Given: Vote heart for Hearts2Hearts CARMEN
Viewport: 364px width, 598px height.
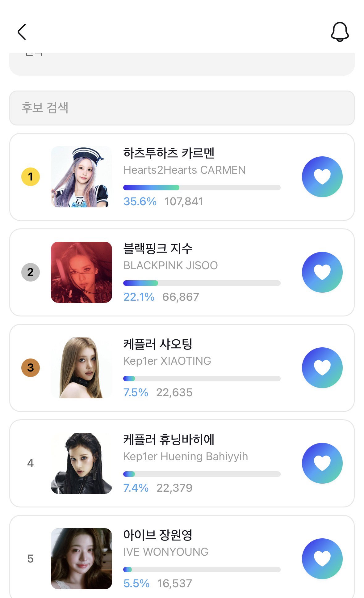Looking at the screenshot, I should 322,177.
